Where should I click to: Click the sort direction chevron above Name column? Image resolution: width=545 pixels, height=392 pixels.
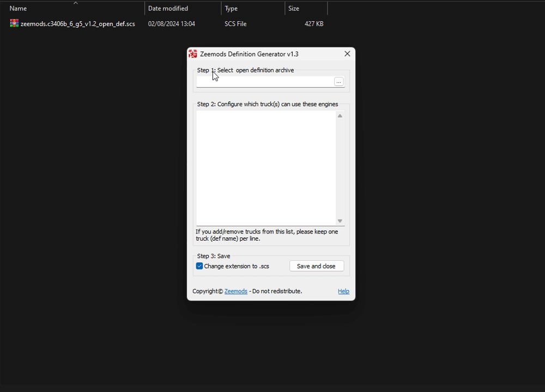click(75, 3)
